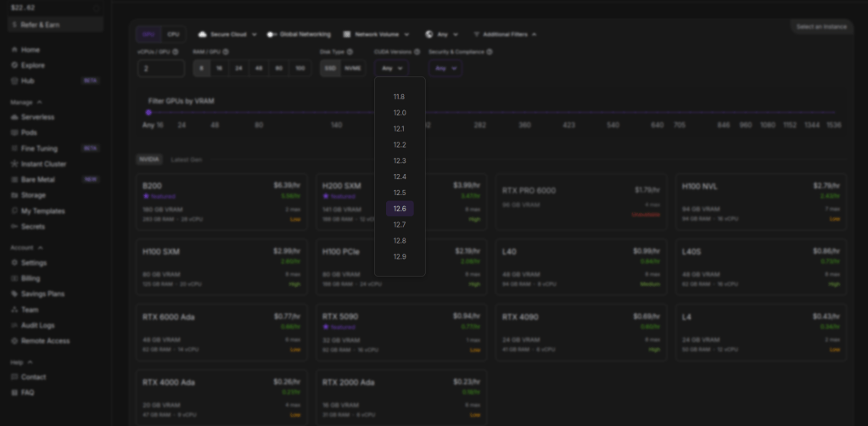Open the Security & Compliance Any dropdown
The image size is (868, 426).
coord(445,68)
